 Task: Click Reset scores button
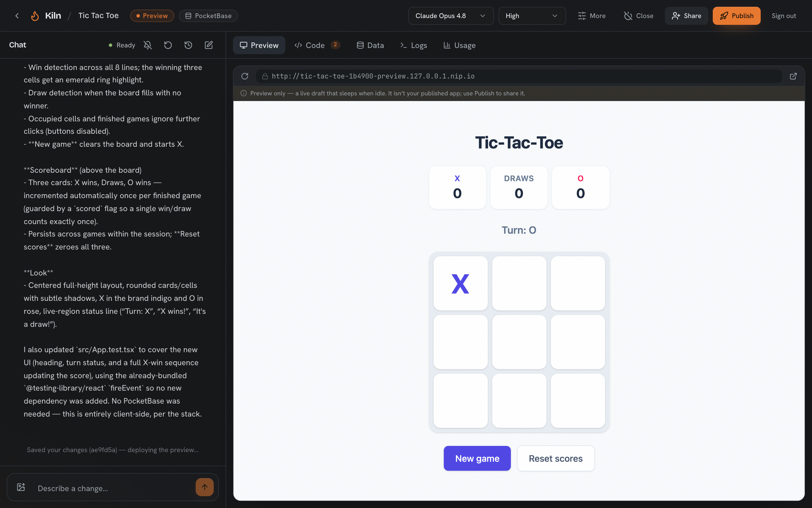pos(556,458)
